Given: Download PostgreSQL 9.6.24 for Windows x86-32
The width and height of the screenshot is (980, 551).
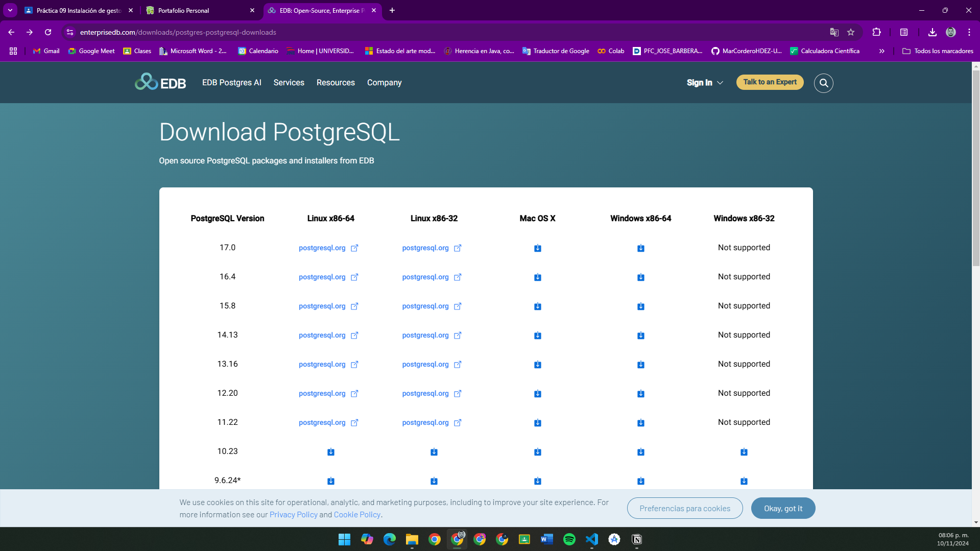Looking at the screenshot, I should click(744, 481).
